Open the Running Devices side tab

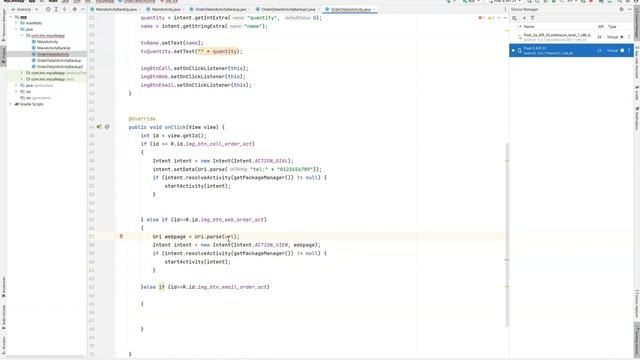coord(636,341)
